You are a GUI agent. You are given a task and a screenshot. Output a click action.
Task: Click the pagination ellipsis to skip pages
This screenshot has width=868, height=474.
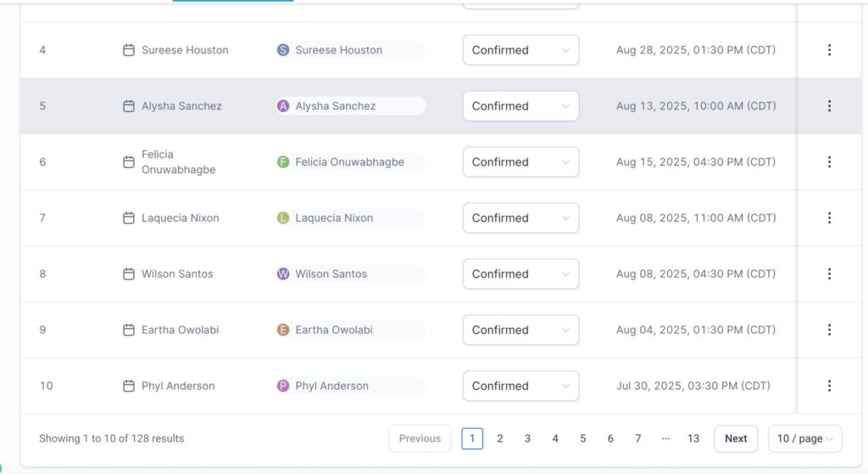[665, 438]
